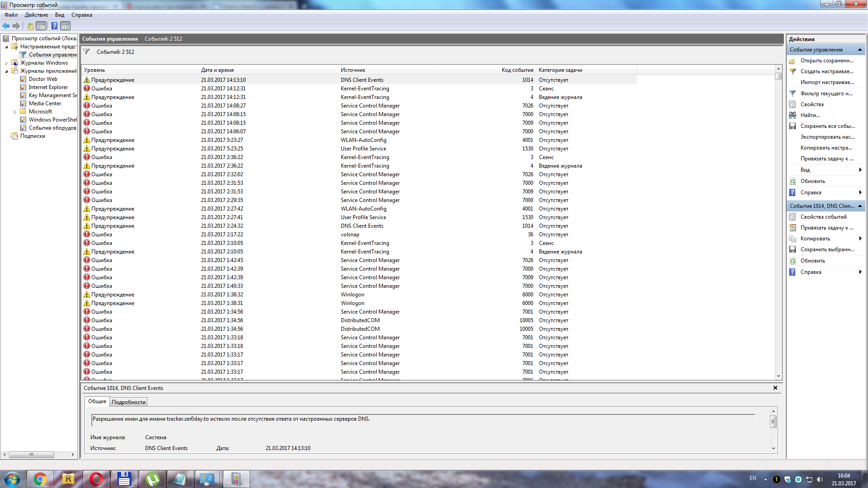The image size is (868, 488).
Task: Switch to the Подробности tab
Action: 128,402
